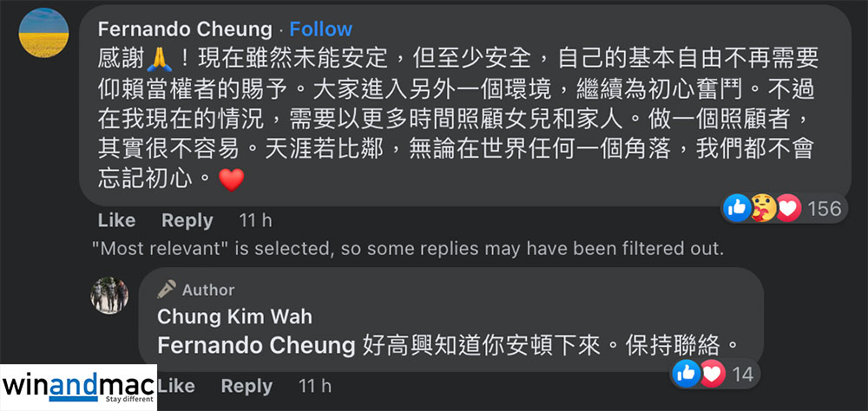This screenshot has width=868, height=411.
Task: Click the thumbs-up reaction on Chung Kim Wah's reply
Action: click(x=687, y=374)
